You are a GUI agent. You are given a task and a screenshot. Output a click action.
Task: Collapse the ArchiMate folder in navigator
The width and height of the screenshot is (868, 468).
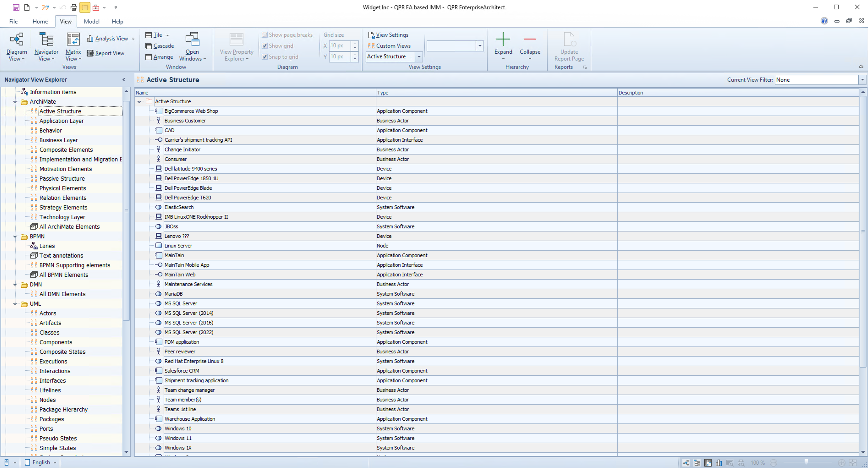click(15, 102)
